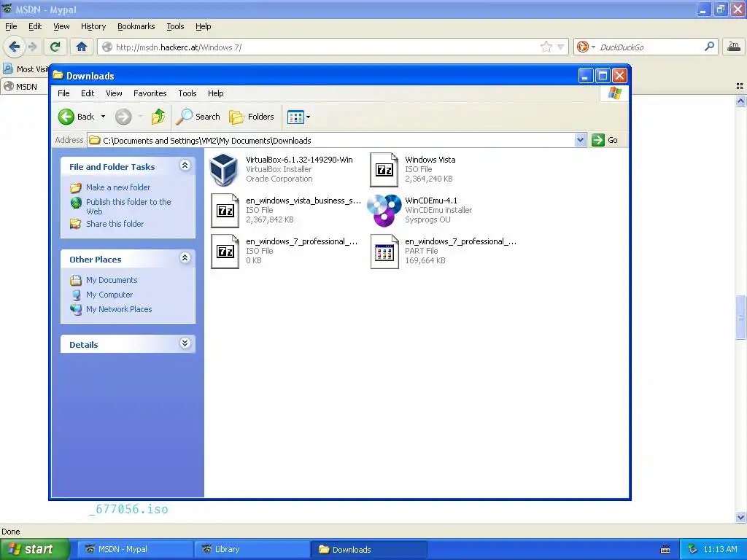This screenshot has height=560, width=747.
Task: Open the Back button history dropdown arrow
Action: click(103, 117)
